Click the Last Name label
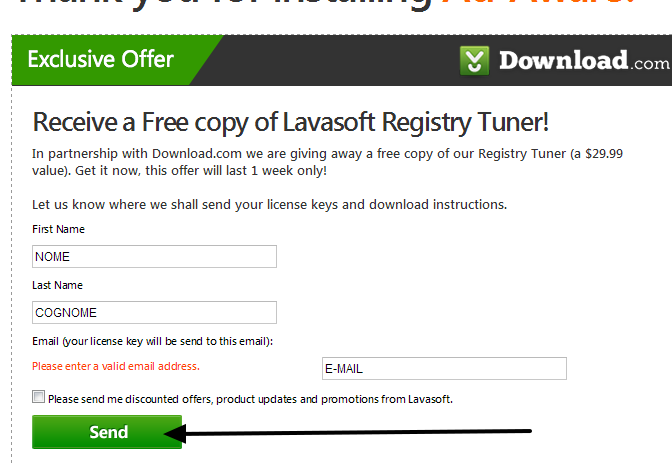Screen dimensions: 672x466 tap(57, 285)
